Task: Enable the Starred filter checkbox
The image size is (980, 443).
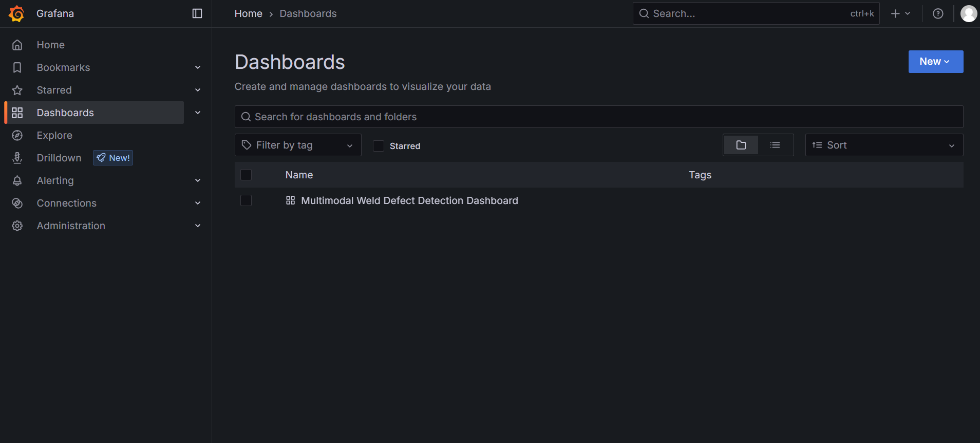Action: [379, 146]
